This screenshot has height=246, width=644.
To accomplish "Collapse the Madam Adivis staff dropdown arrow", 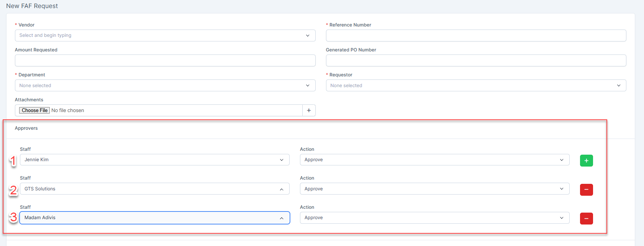I will click(282, 218).
